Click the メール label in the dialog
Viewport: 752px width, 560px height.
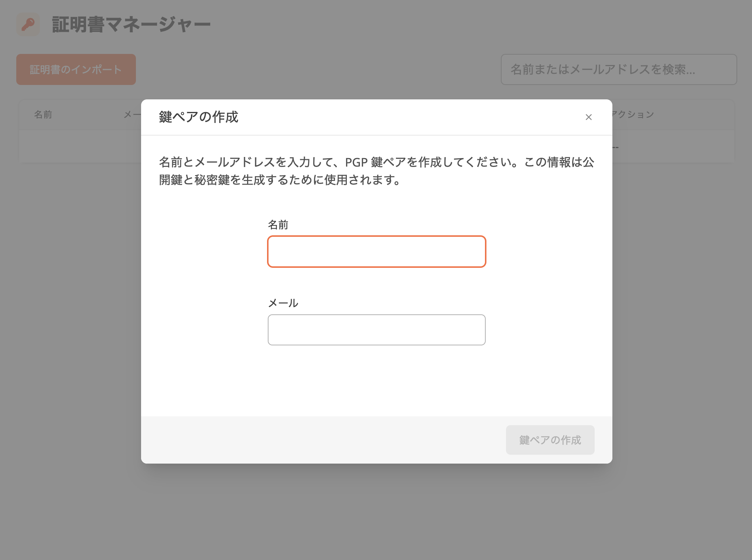[283, 303]
